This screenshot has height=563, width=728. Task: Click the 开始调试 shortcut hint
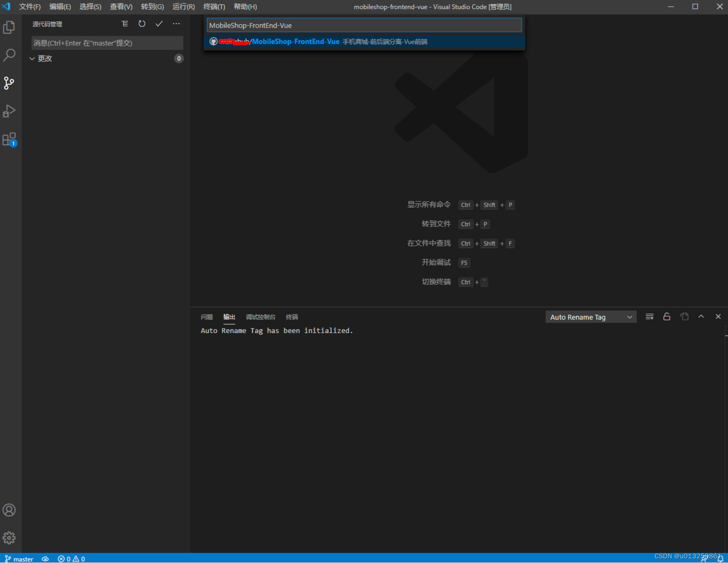point(436,263)
